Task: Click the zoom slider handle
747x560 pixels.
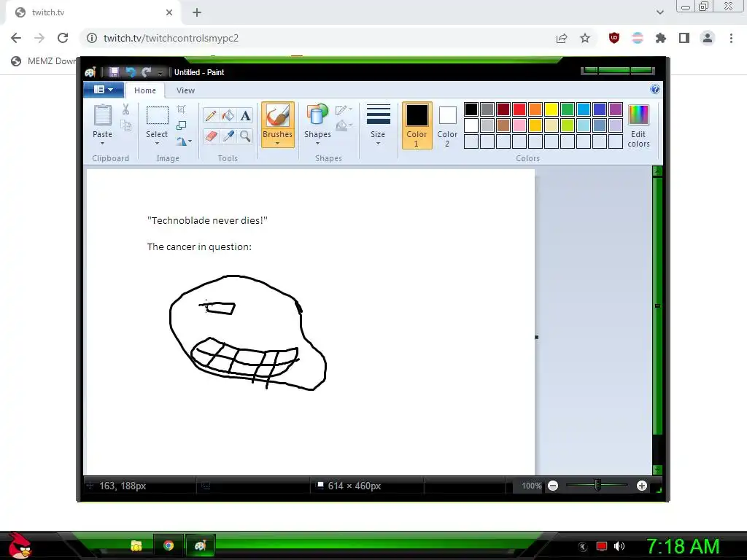Action: coord(597,485)
